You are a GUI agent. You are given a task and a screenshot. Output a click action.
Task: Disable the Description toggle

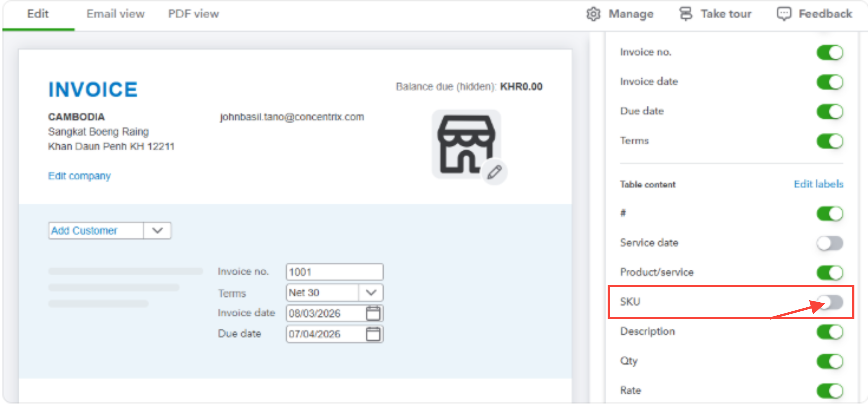830,331
